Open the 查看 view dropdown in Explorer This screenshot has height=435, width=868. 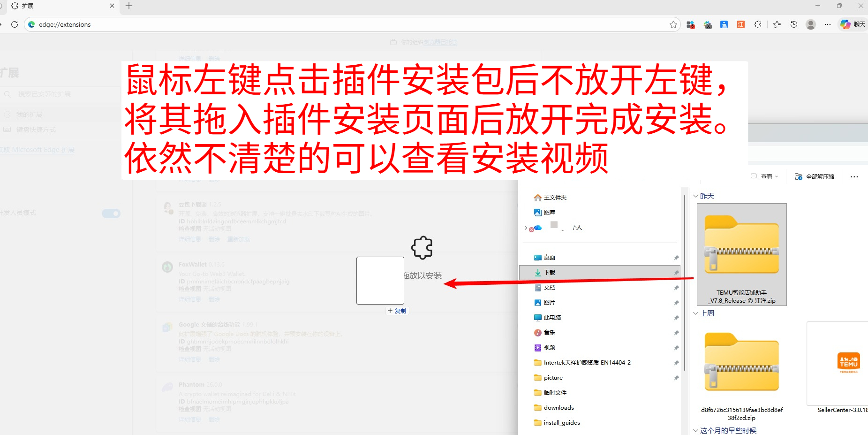coord(763,176)
